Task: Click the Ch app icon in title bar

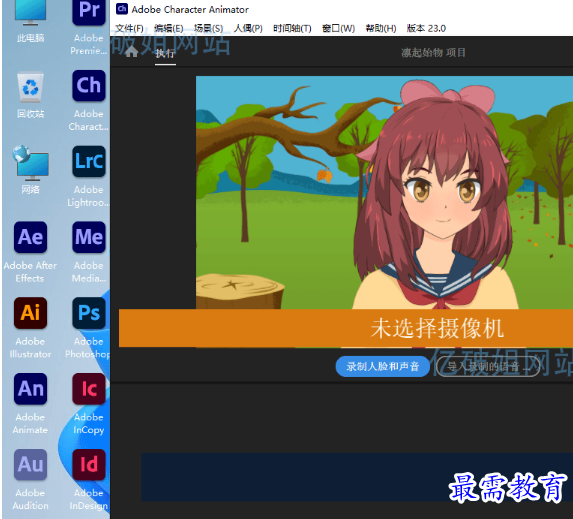Action: pyautogui.click(x=122, y=9)
